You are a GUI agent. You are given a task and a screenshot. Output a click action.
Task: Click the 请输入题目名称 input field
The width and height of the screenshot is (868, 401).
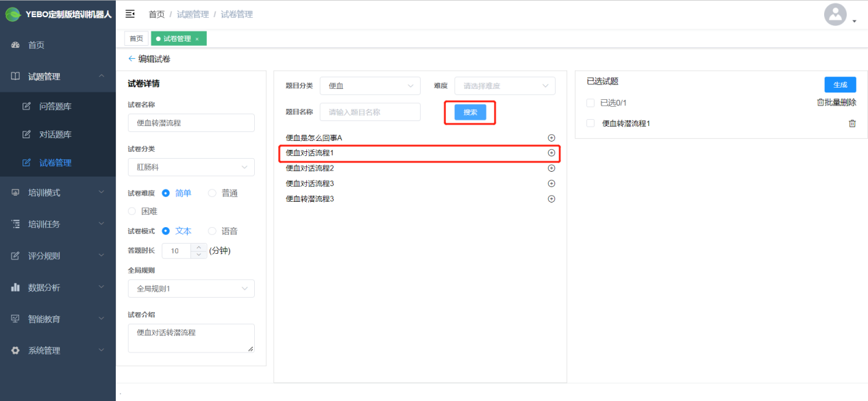click(x=370, y=112)
